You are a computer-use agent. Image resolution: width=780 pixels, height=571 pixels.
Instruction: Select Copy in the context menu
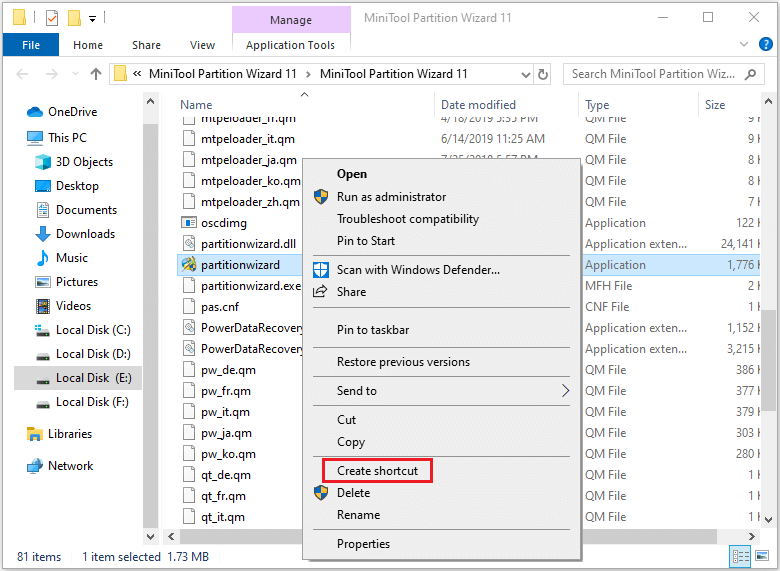[351, 442]
